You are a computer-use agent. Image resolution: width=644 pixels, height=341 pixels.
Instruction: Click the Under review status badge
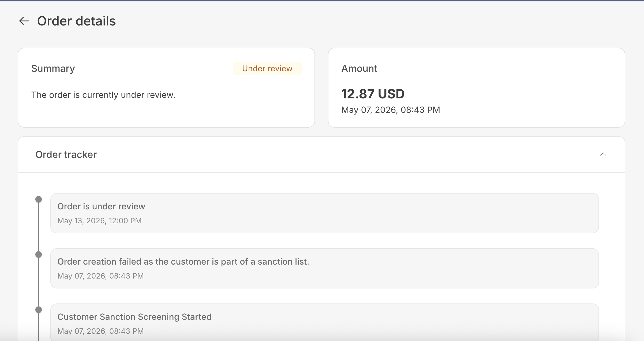click(267, 68)
